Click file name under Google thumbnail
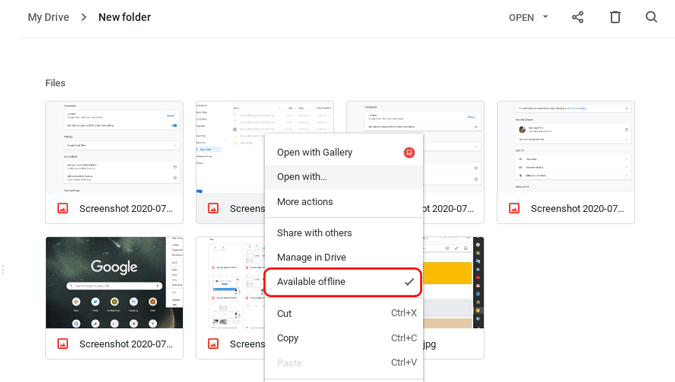 tap(126, 344)
